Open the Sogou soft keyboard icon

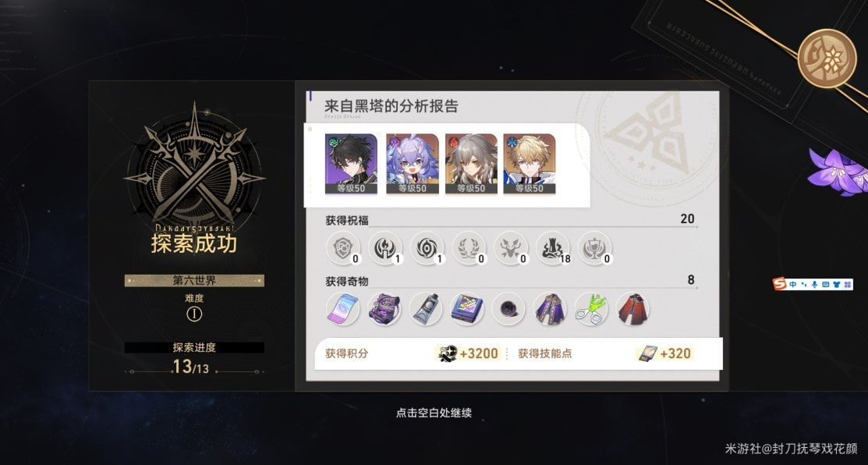tap(825, 285)
